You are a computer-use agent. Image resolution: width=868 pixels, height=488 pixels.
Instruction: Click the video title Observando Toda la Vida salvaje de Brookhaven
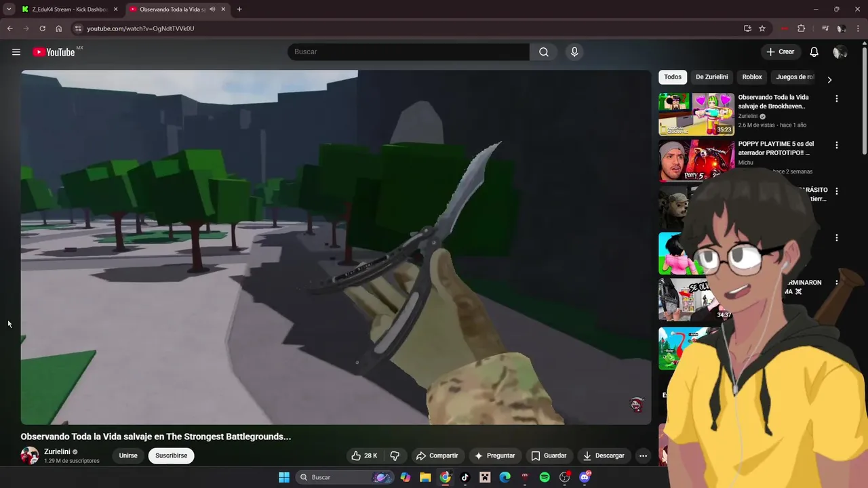click(773, 102)
